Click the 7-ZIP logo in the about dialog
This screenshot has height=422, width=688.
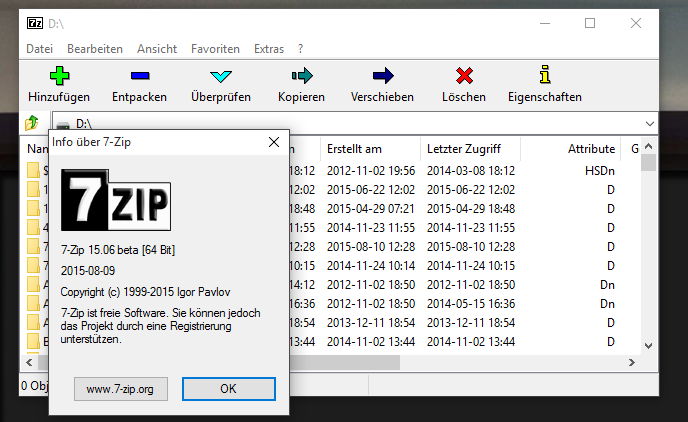[x=116, y=200]
